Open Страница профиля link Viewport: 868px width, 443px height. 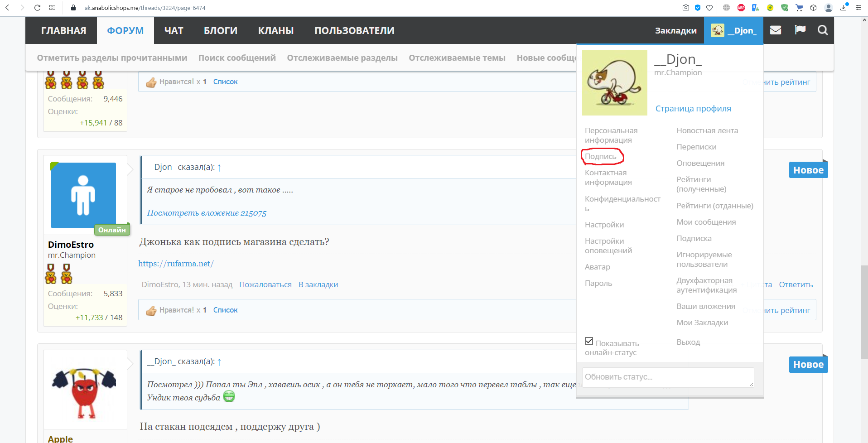[x=693, y=109]
